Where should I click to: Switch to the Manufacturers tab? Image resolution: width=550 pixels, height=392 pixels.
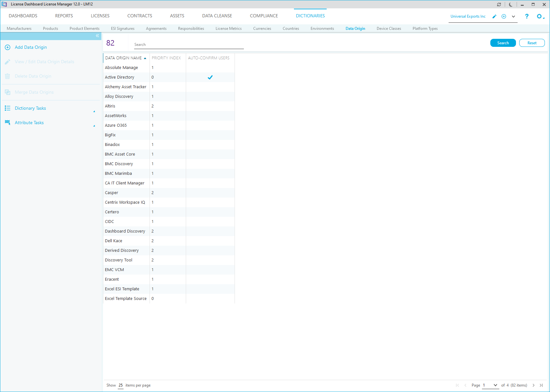[19, 29]
